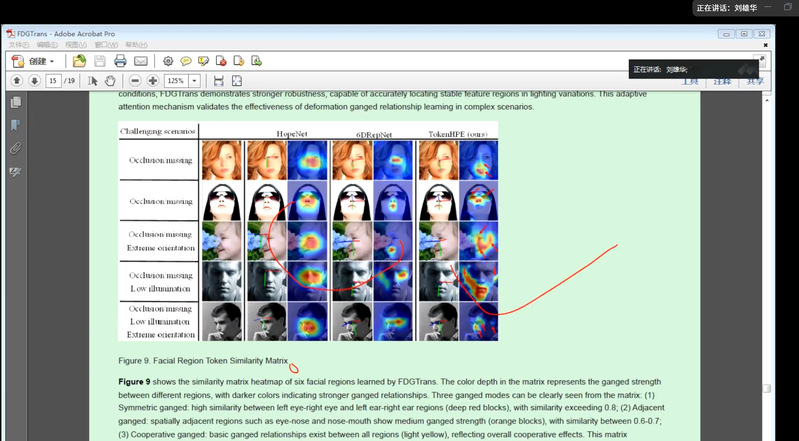
Task: Go to next page arrow
Action: click(x=33, y=80)
